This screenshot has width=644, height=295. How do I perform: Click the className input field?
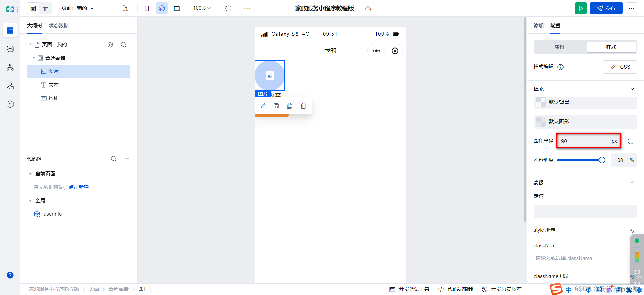[585, 258]
